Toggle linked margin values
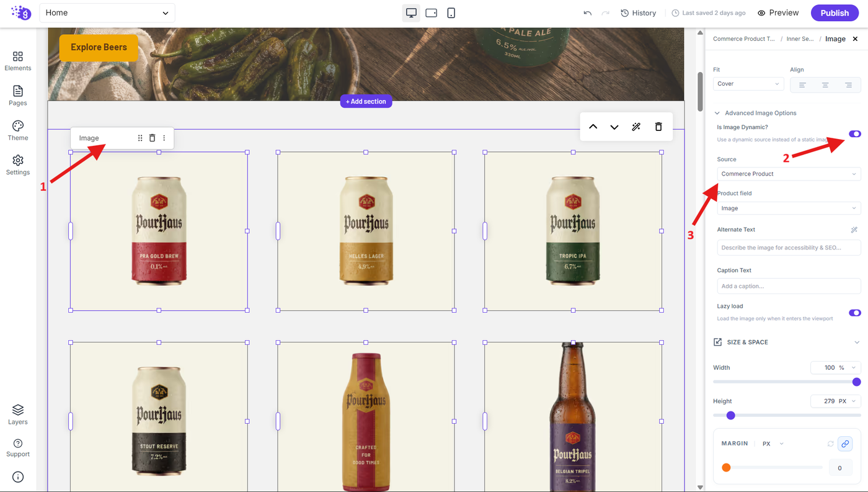The width and height of the screenshot is (868, 492). tap(844, 444)
